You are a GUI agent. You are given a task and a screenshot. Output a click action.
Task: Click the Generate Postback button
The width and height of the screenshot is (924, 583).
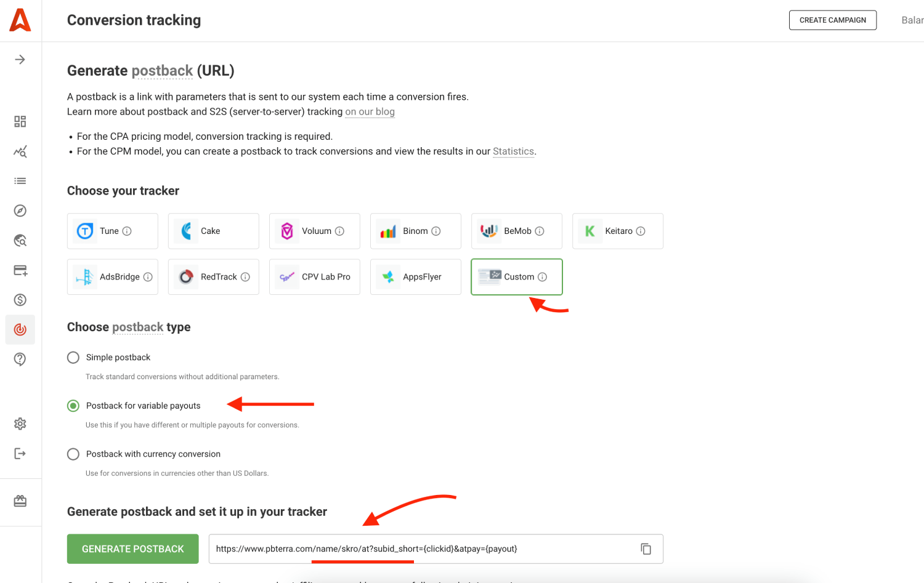133,549
